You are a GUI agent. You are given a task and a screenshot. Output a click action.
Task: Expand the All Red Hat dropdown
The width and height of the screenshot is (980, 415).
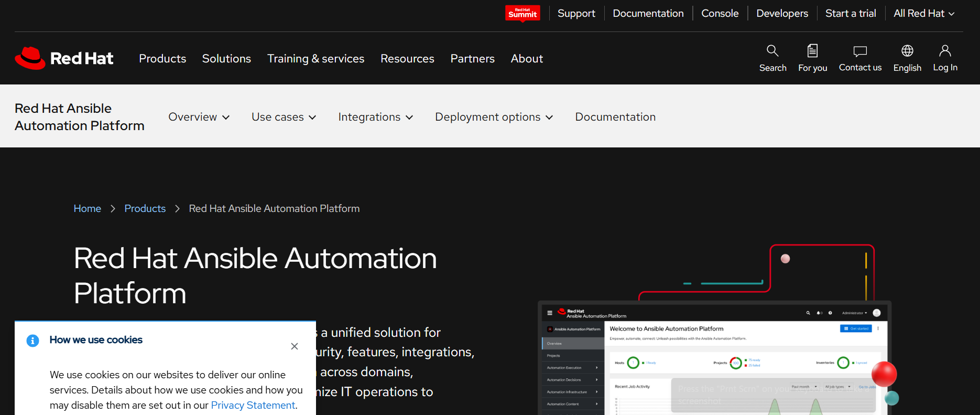[924, 13]
